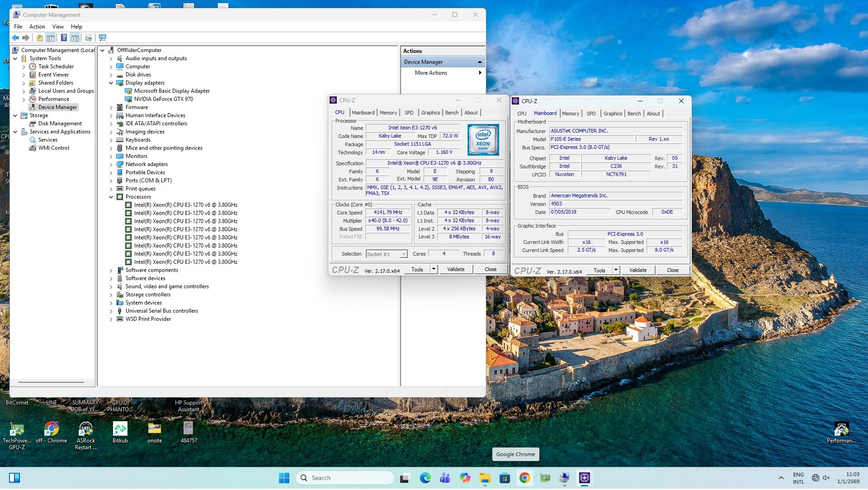Viewport: 868px width, 490px height.
Task: Click the horizontal scrollbar in console tree
Action: pos(51,383)
